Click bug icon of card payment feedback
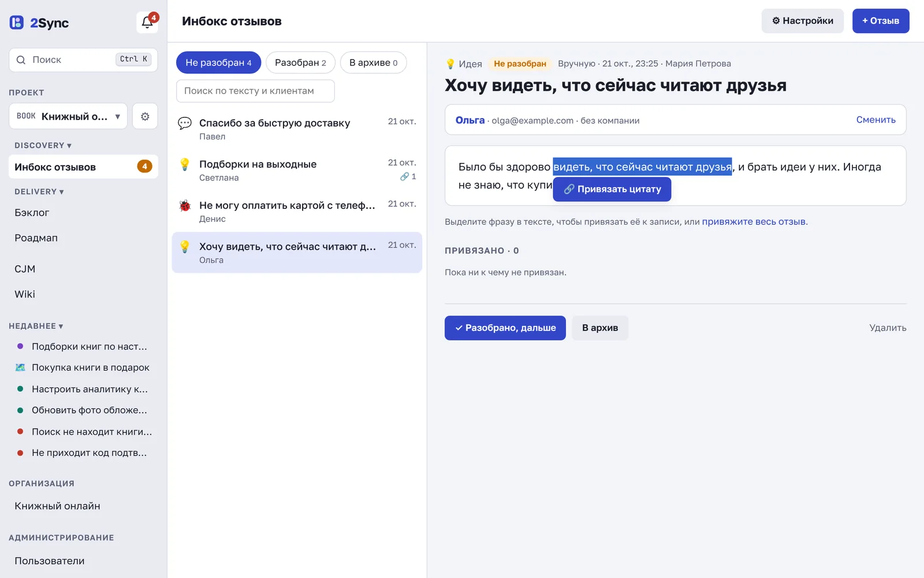The height and width of the screenshot is (578, 924). 185,205
